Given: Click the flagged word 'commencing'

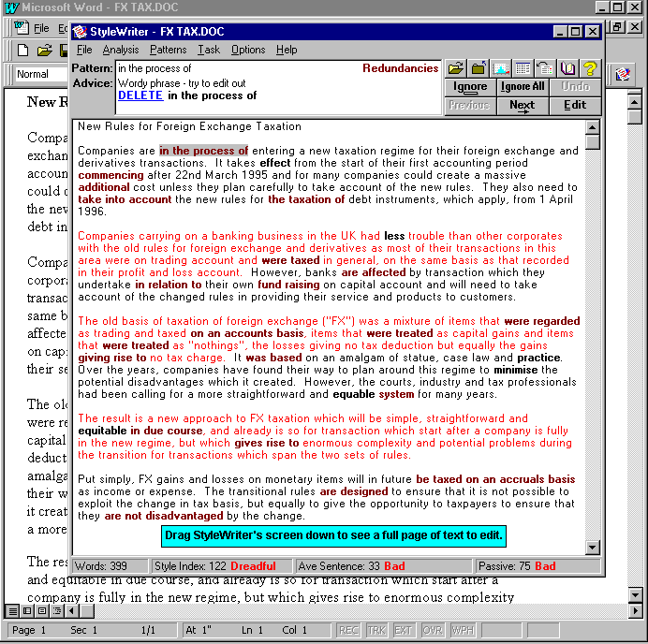Looking at the screenshot, I should coord(110,175).
